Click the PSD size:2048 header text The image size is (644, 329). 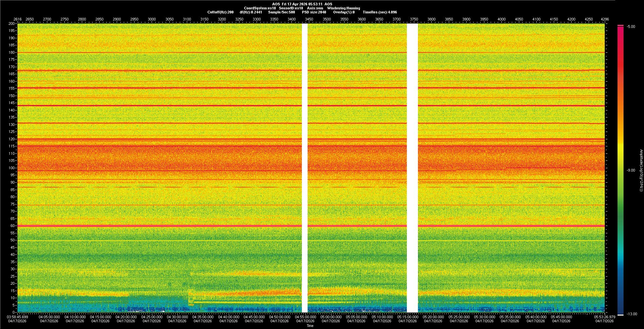[314, 12]
